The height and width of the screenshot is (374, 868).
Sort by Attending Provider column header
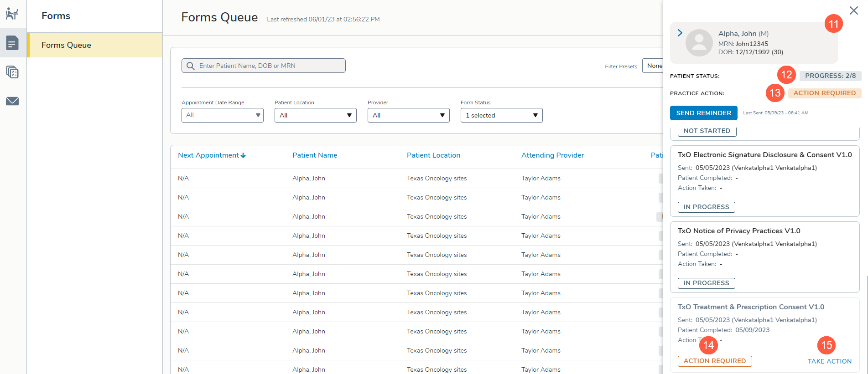point(552,155)
